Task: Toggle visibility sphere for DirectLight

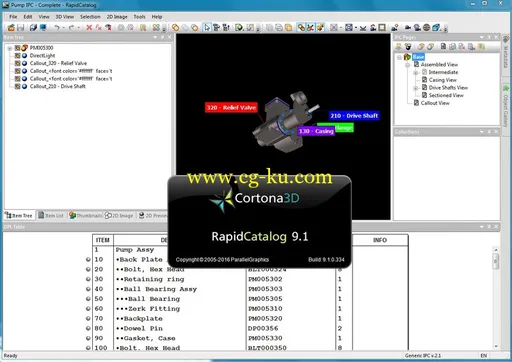Action: [24, 56]
